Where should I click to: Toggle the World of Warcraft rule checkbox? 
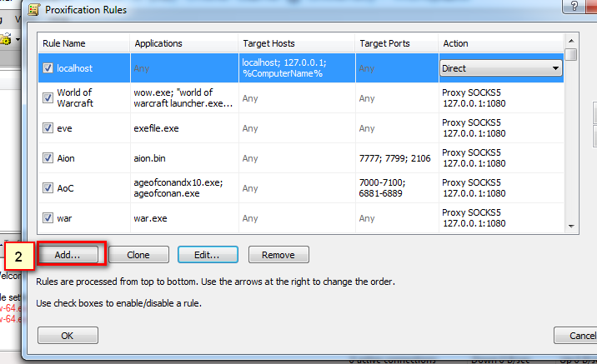coord(48,97)
